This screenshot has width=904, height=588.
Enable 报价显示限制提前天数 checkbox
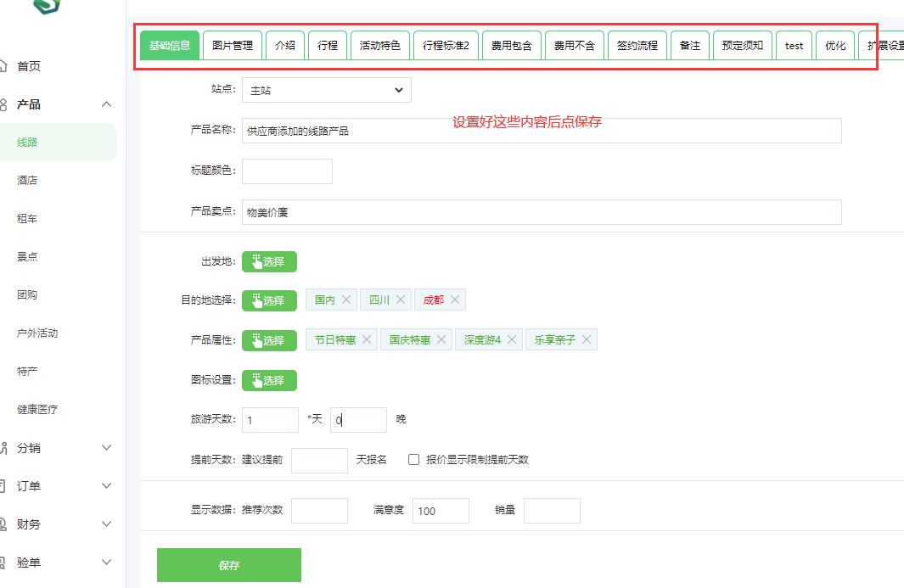pos(414,460)
